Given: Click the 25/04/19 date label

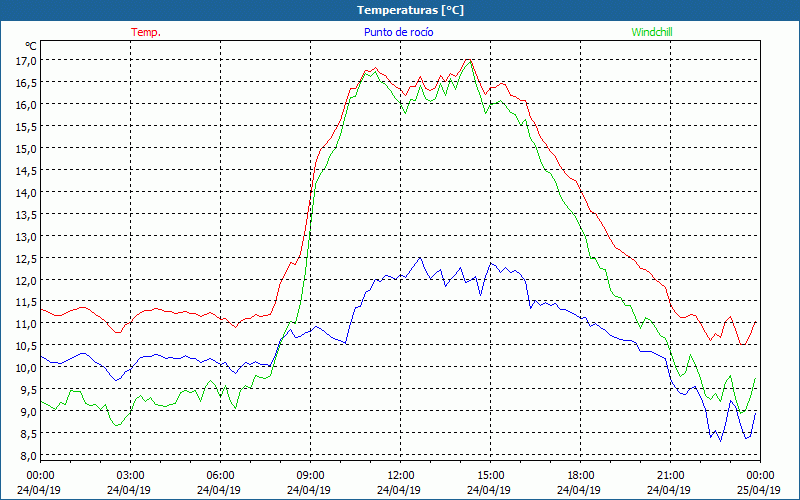Looking at the screenshot, I should [x=759, y=490].
